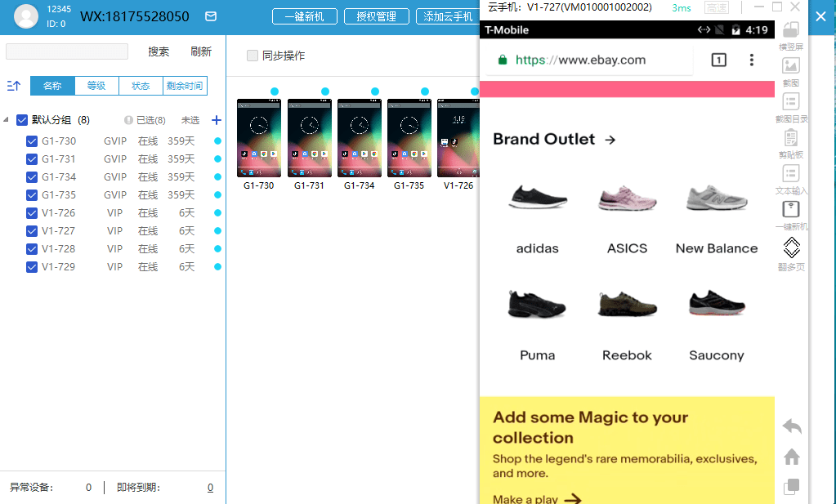
Task: Uncheck the G1-730 checkbox
Action: (31, 141)
